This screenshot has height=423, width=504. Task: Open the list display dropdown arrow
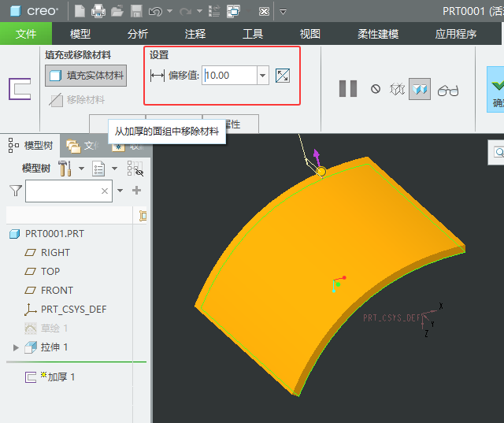tap(114, 169)
